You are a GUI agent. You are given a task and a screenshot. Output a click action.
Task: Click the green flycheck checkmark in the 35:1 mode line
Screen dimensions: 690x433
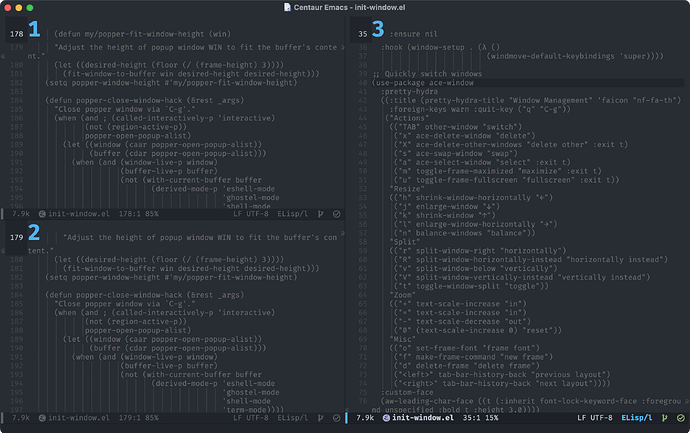pos(681,418)
